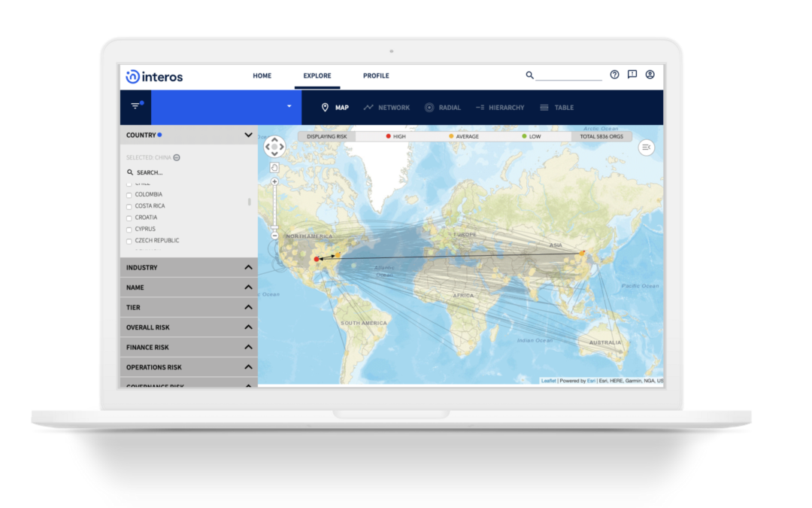812x508 pixels.
Task: Click the Selected: China text
Action: [x=148, y=157]
